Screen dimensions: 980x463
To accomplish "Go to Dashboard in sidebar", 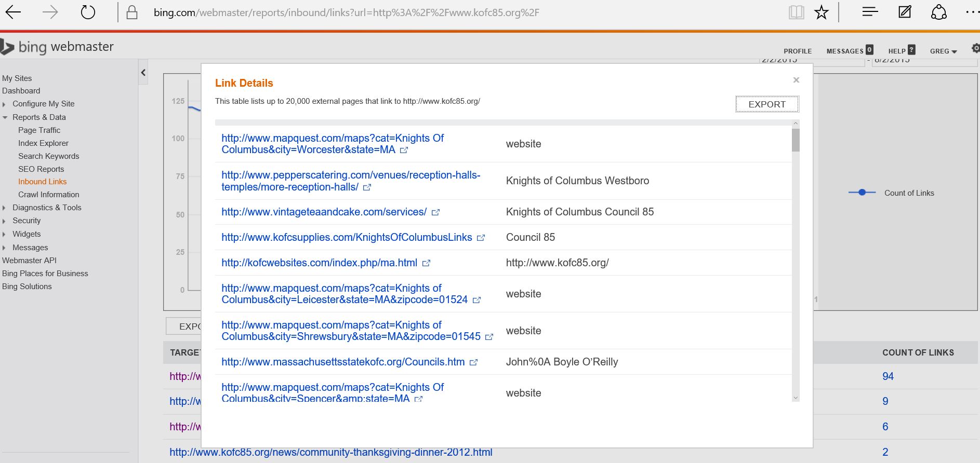I will [x=21, y=91].
